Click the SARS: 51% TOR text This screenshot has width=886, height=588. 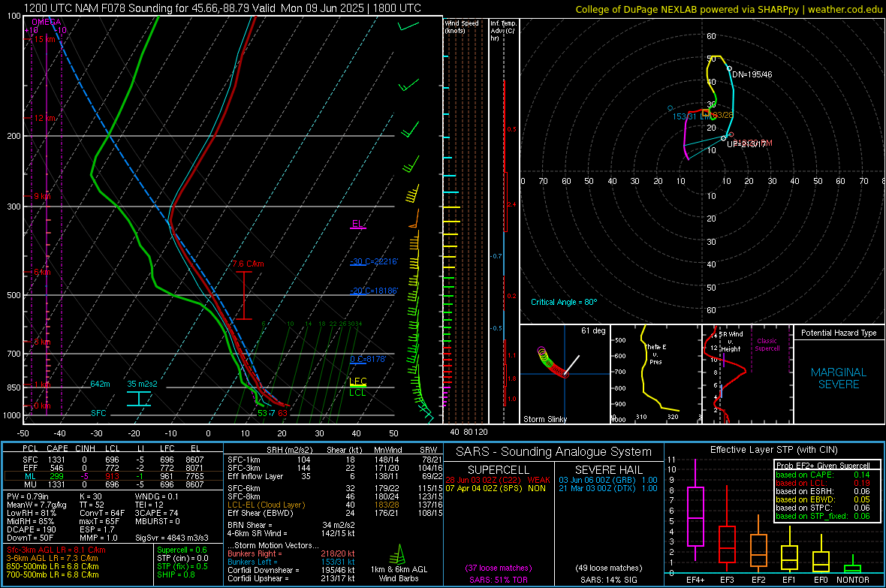click(499, 580)
